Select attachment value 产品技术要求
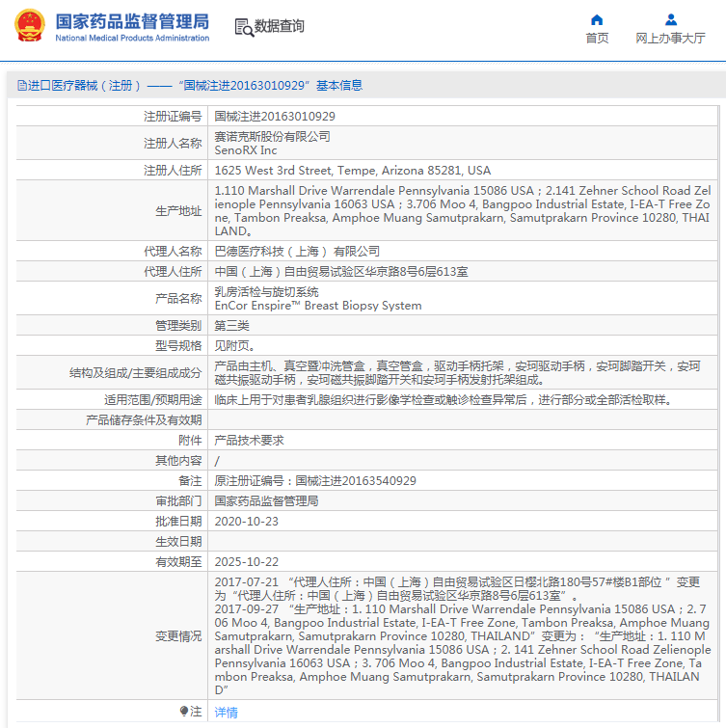Screen dimensions: 726x728 (x=250, y=440)
